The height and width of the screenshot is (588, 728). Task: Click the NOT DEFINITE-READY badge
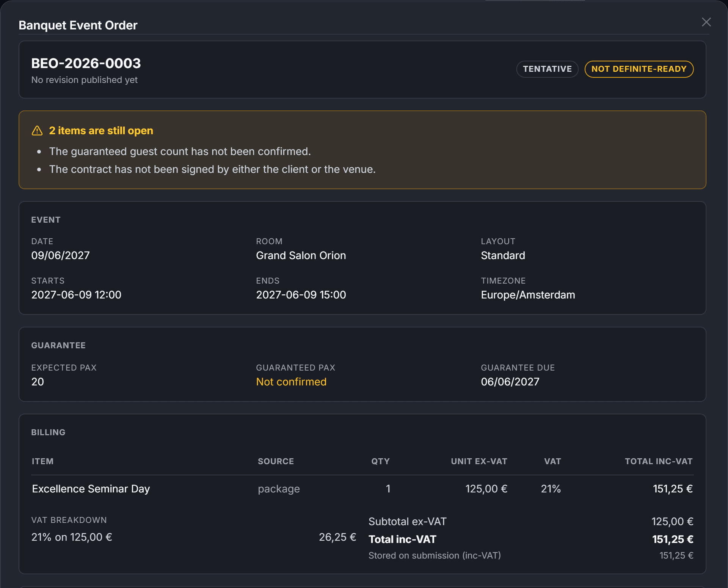(639, 69)
